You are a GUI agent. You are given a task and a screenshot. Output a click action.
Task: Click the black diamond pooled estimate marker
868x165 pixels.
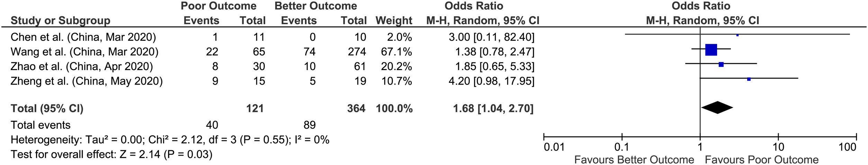point(717,108)
